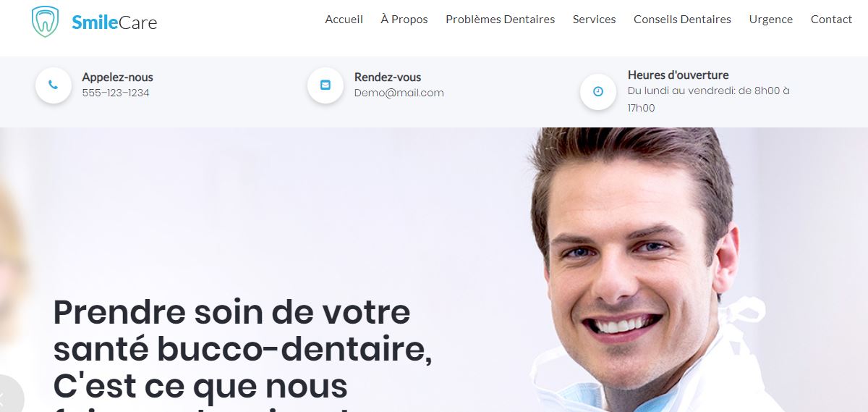The height and width of the screenshot is (412, 868).
Task: Click the envelope Rendez-vous icon
Action: click(x=325, y=85)
